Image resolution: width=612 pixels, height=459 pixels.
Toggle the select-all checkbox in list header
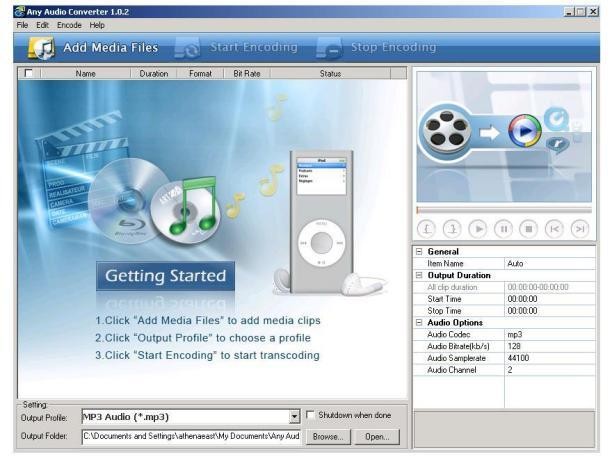pos(28,73)
